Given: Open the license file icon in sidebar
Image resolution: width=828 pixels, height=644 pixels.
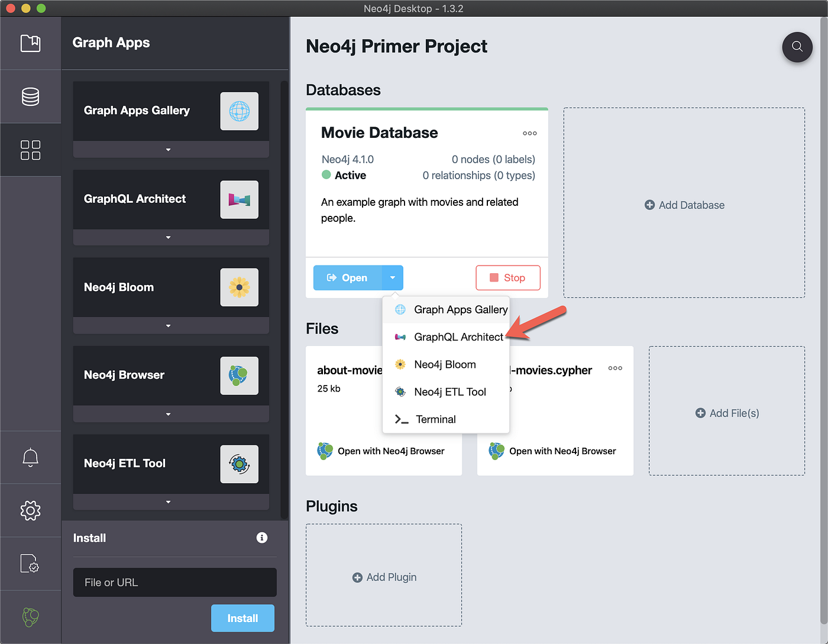Looking at the screenshot, I should (30, 564).
